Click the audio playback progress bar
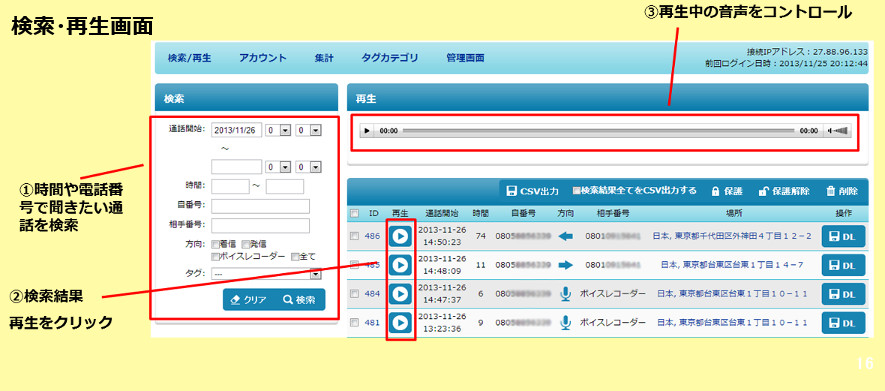Viewport: 885px width, 391px height. point(598,131)
